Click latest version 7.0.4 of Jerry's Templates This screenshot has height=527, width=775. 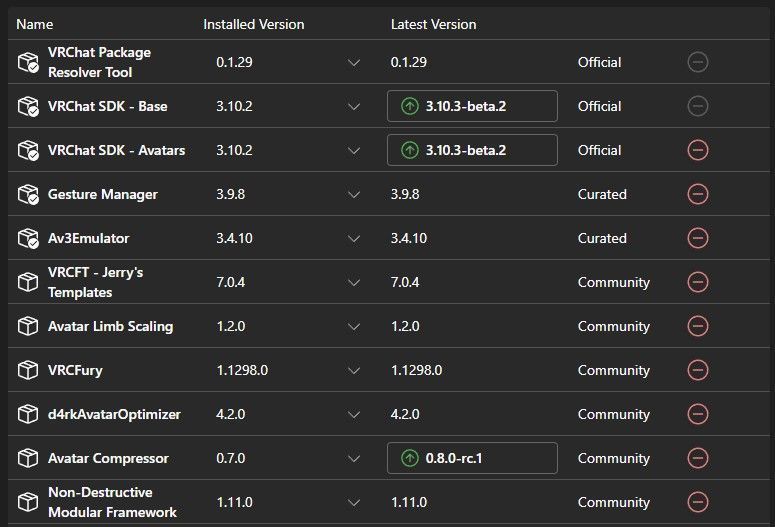coord(405,282)
